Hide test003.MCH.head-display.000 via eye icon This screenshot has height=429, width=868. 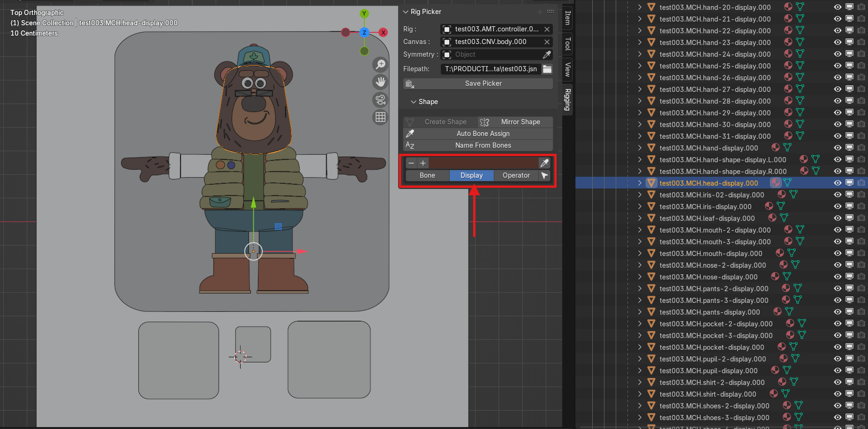coord(838,183)
